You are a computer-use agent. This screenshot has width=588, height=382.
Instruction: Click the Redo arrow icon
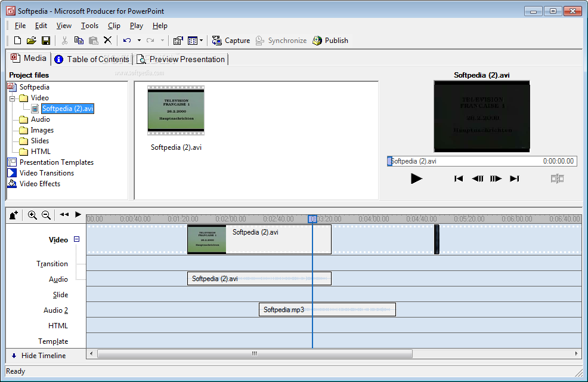pyautogui.click(x=150, y=41)
